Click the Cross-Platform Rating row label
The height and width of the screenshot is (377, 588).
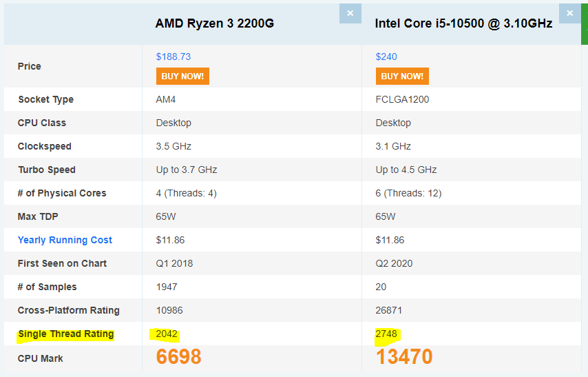click(69, 310)
